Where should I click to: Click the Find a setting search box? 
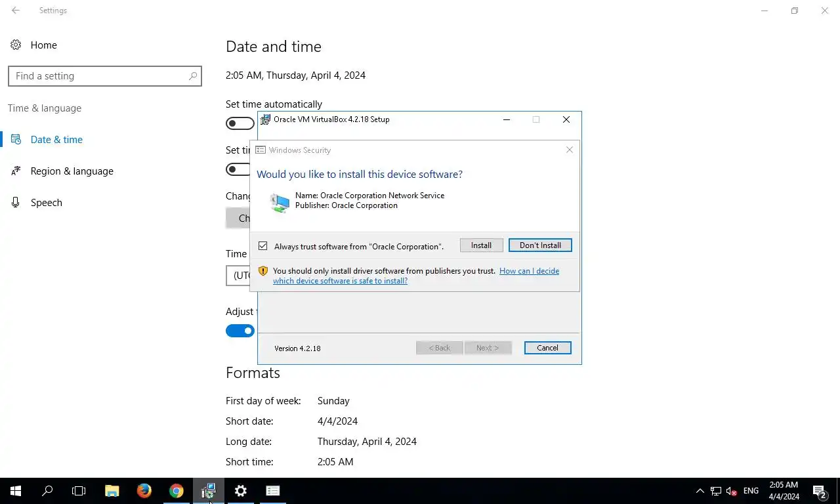click(x=105, y=76)
